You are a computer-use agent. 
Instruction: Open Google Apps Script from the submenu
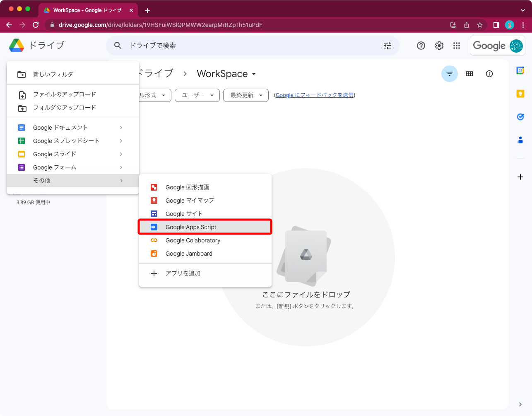tap(191, 227)
